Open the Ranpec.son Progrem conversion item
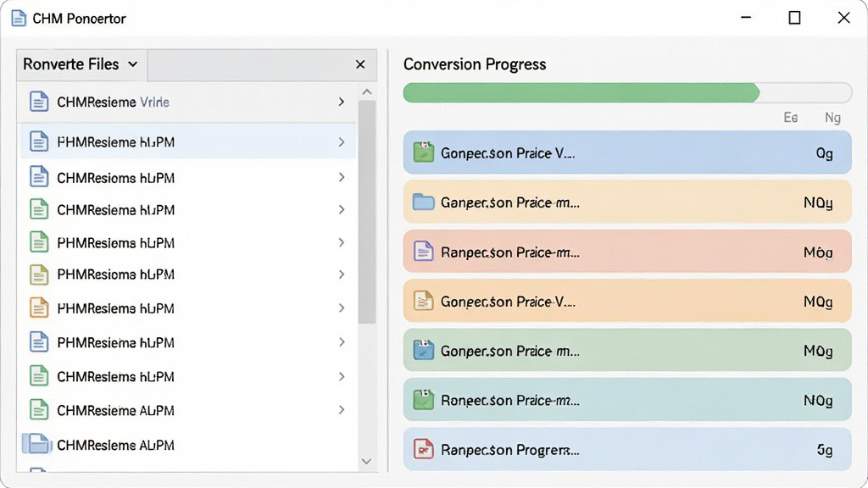Screen dimensions: 868x488 tap(627, 449)
